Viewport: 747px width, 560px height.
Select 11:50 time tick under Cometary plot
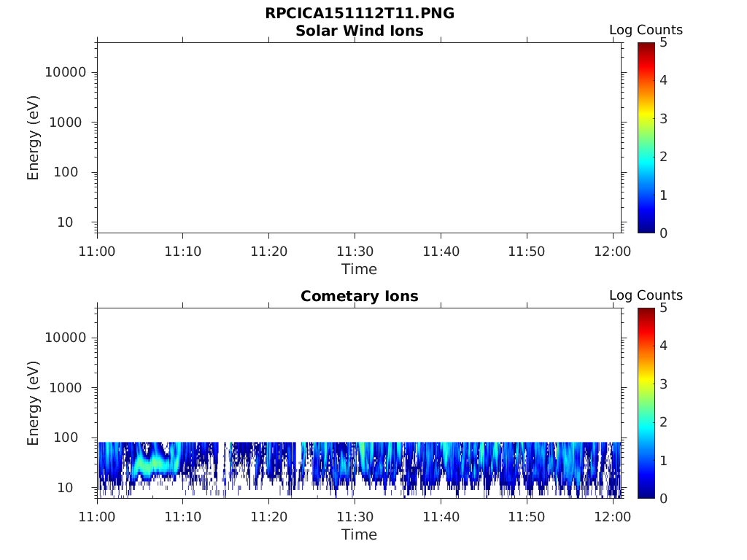[527, 517]
